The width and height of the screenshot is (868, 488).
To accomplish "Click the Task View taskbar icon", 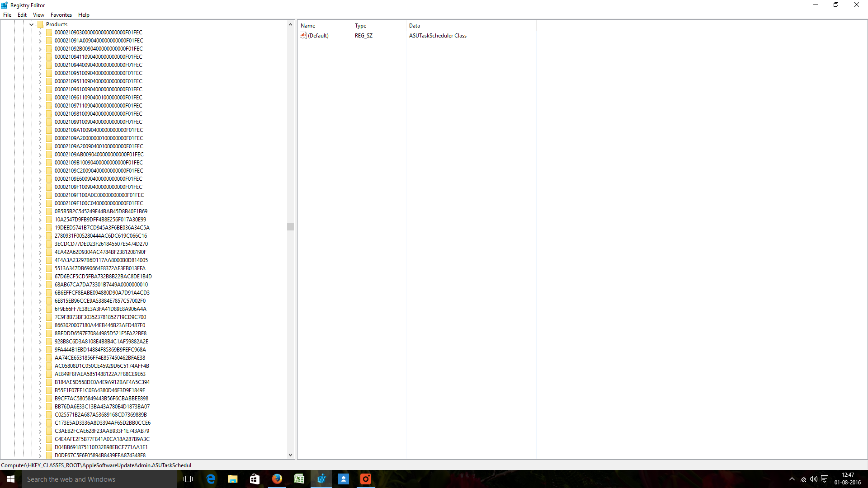I will (x=188, y=479).
